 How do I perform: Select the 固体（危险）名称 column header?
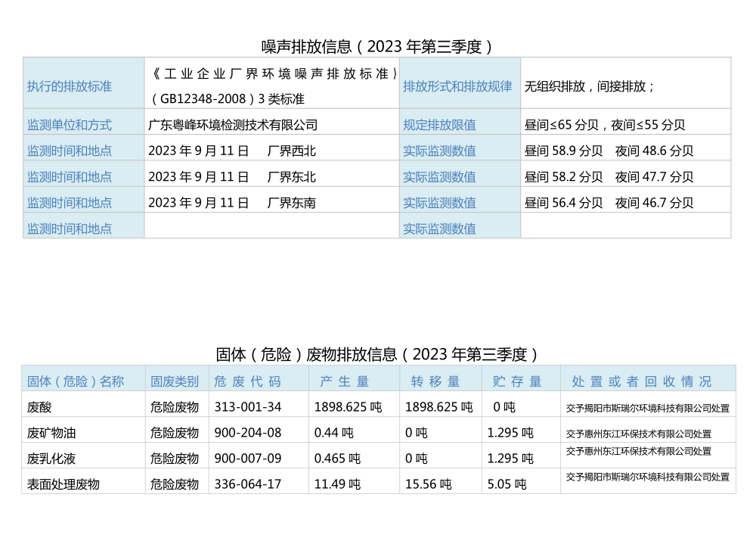coord(83,378)
